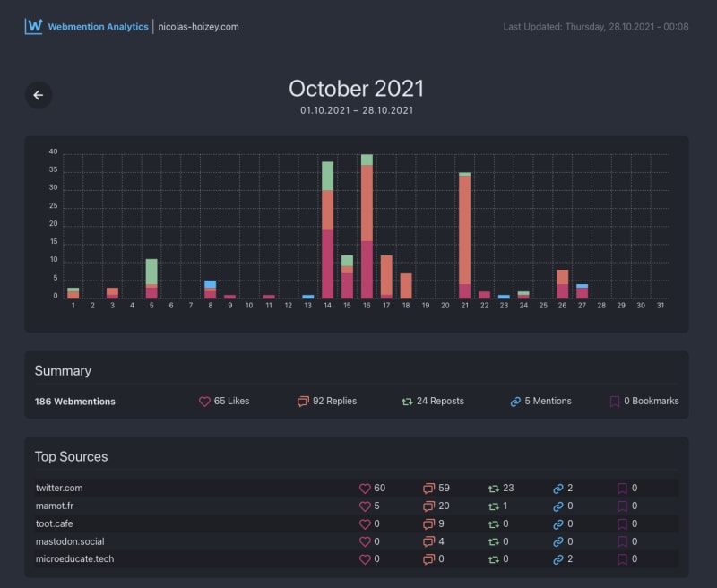Click the Webmention Analytics W logo
717x588 pixels.
point(33,26)
